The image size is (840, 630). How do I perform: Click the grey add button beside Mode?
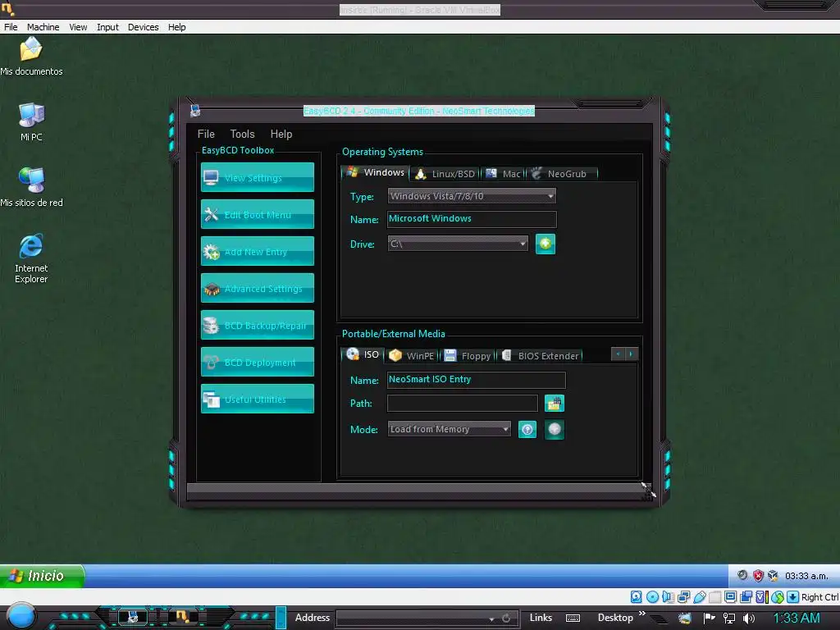pos(555,429)
